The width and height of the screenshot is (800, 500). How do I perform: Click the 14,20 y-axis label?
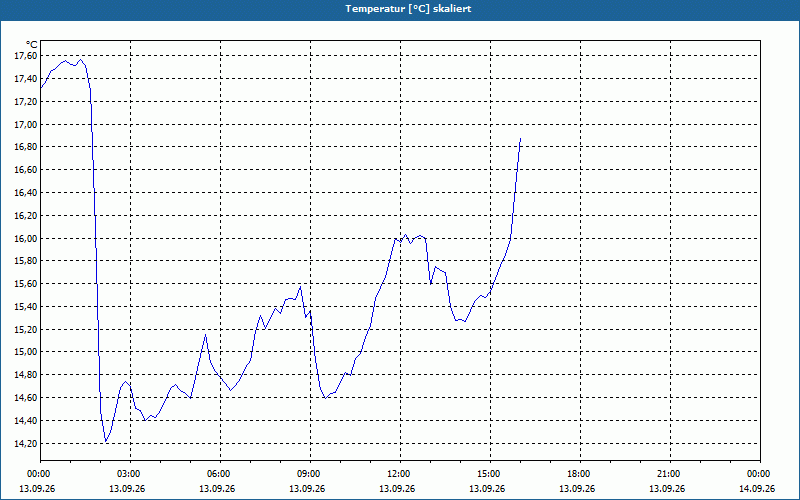click(x=26, y=444)
